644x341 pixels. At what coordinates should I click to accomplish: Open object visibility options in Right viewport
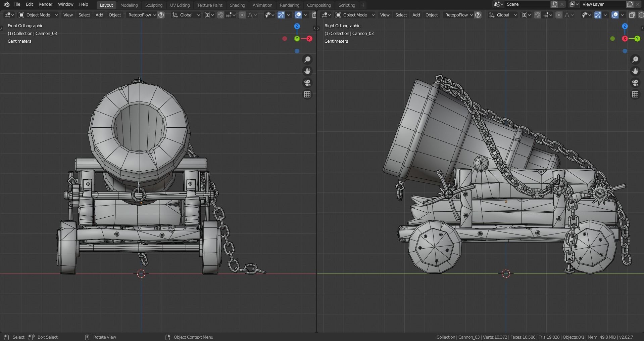(x=586, y=15)
